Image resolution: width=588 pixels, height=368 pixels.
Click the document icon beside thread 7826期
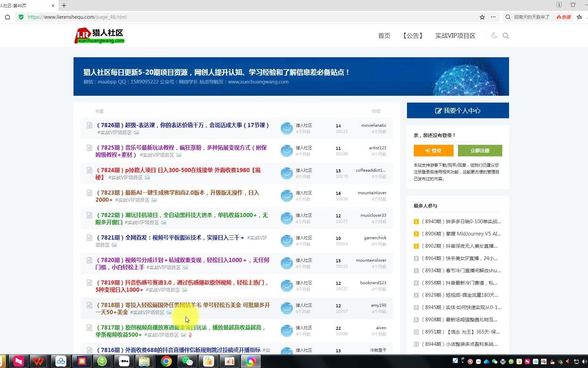(89, 125)
